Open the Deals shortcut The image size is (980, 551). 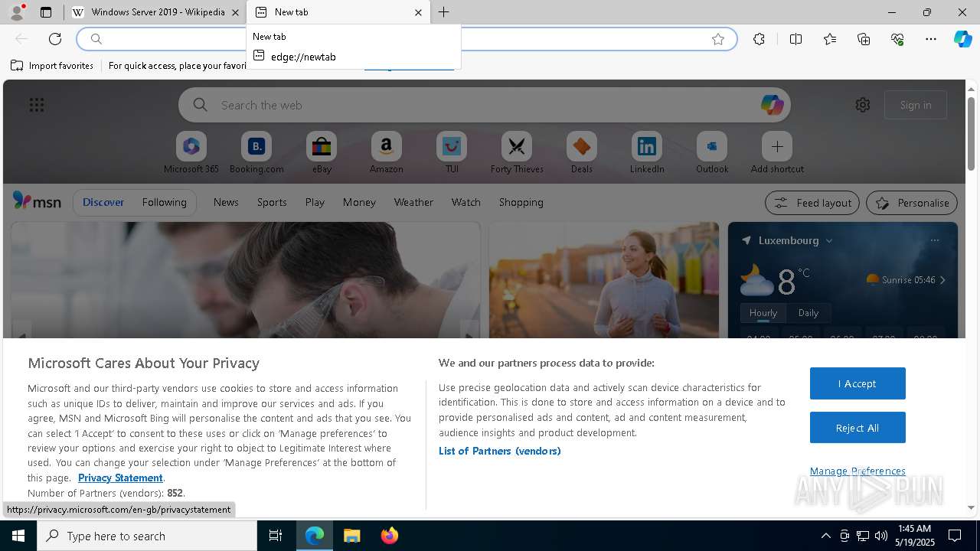point(582,153)
